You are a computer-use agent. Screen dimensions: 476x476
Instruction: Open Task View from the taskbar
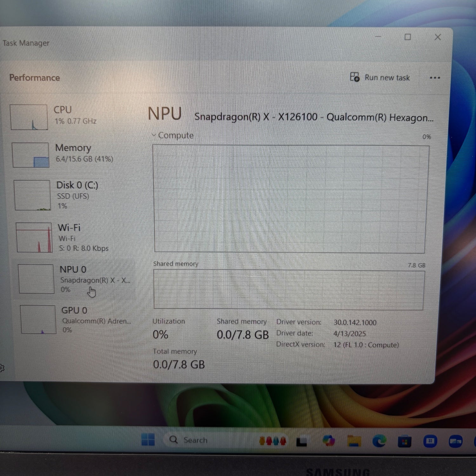click(x=301, y=441)
